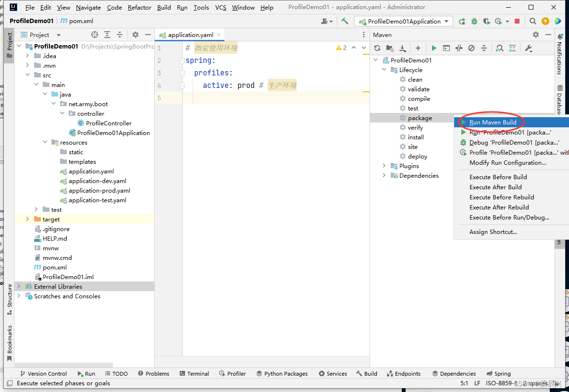
Task: Choose Assign Shortcut... menu item
Action: [x=512, y=232]
